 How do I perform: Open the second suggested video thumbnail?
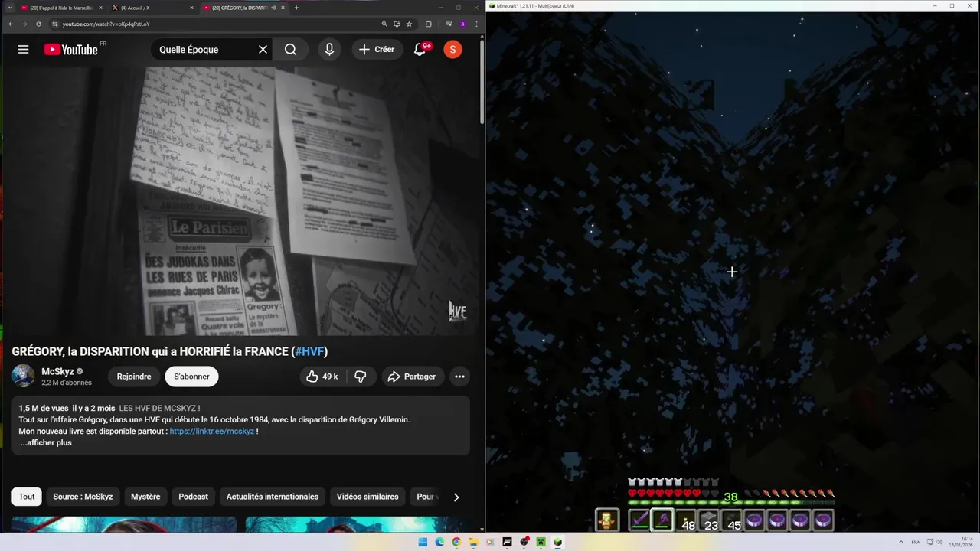[x=357, y=523]
